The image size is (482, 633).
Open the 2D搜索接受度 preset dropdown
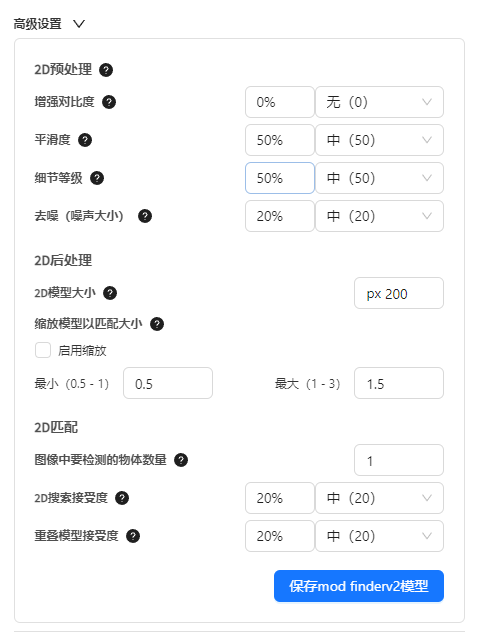pos(379,498)
